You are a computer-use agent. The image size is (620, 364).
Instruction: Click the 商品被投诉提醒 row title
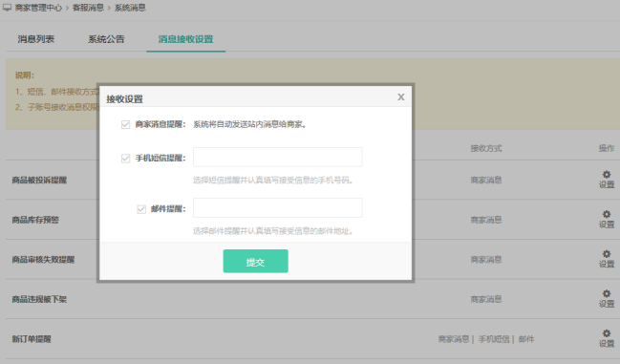pos(39,181)
